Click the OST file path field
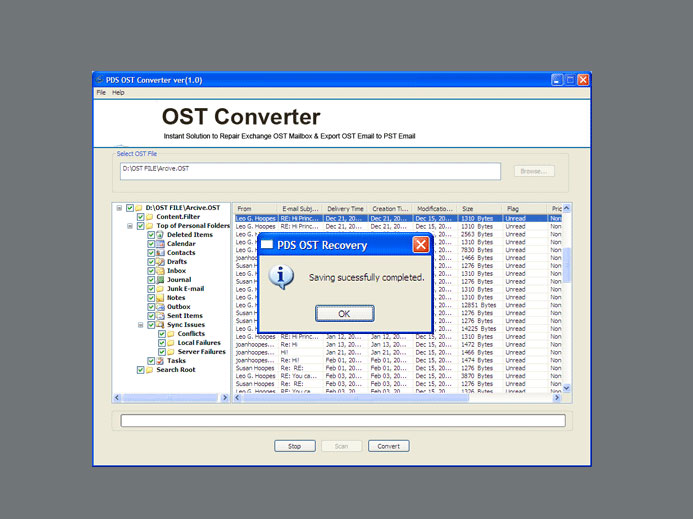The image size is (693, 519). tap(310, 171)
